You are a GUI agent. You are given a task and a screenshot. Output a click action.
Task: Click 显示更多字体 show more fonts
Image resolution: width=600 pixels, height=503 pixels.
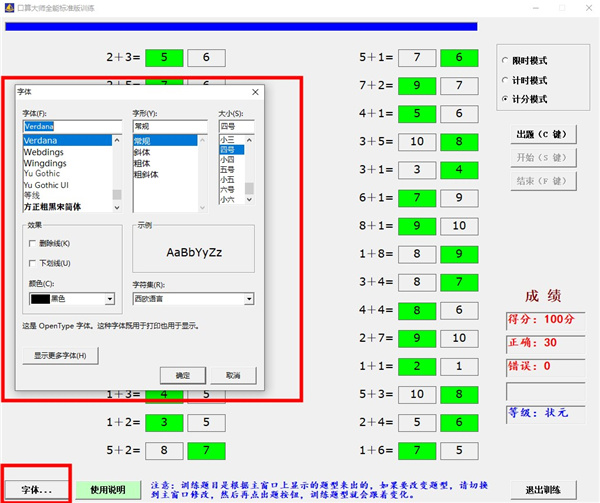pos(61,355)
